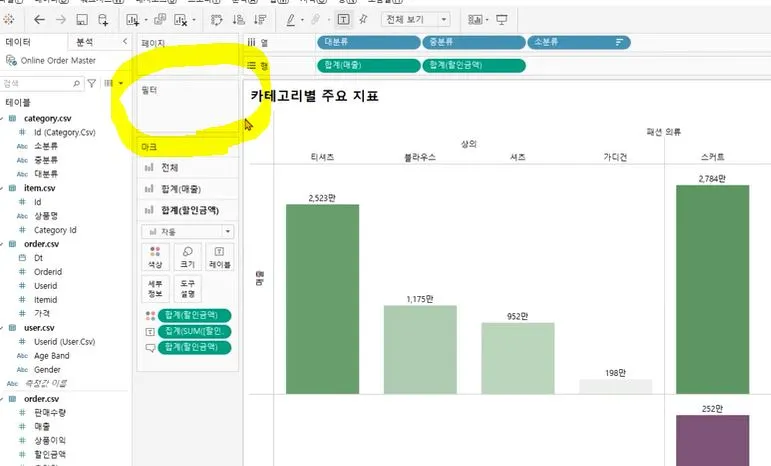
Task: Add a new data source from toolbar
Action: 103,20
